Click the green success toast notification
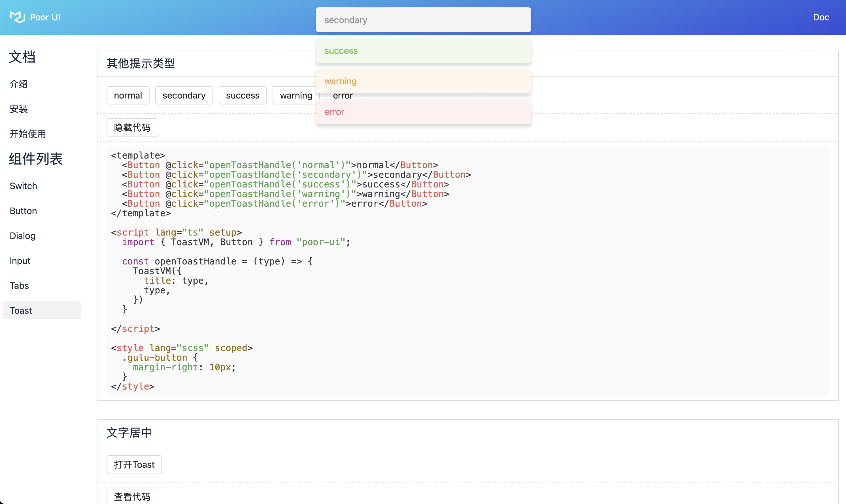 423,51
